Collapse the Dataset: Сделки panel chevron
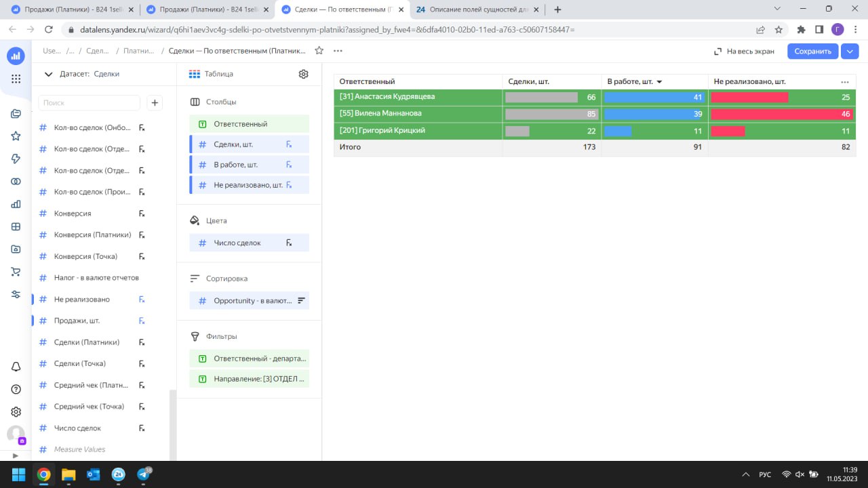Image resolution: width=868 pixels, height=488 pixels. click(48, 74)
